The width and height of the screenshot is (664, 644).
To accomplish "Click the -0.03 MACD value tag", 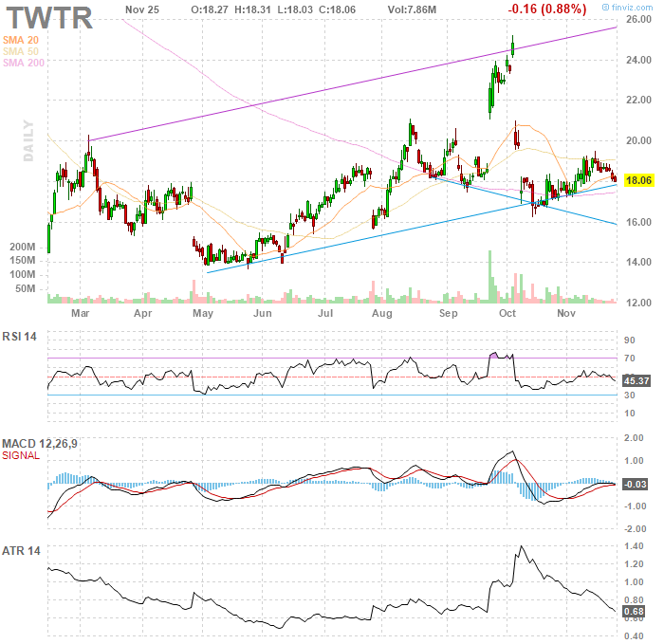I will tap(636, 485).
